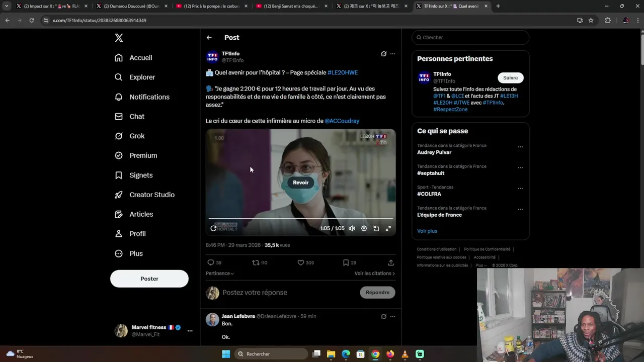644x362 pixels.
Task: Click Voir plus under trends
Action: (427, 231)
